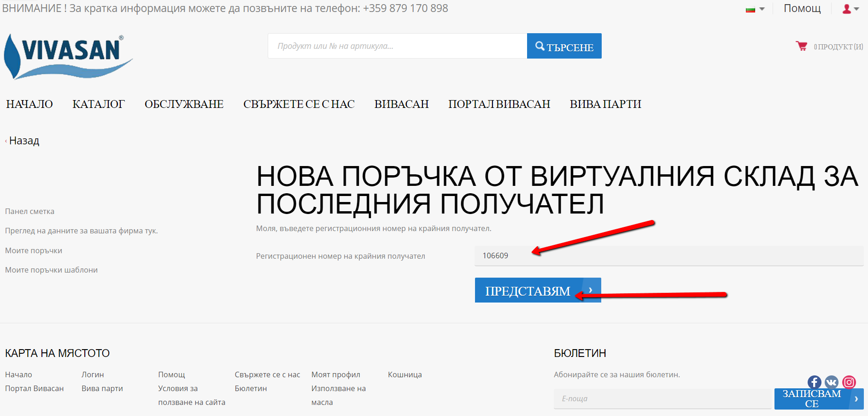Click the БЮЛЕТИН heading

[x=580, y=353]
